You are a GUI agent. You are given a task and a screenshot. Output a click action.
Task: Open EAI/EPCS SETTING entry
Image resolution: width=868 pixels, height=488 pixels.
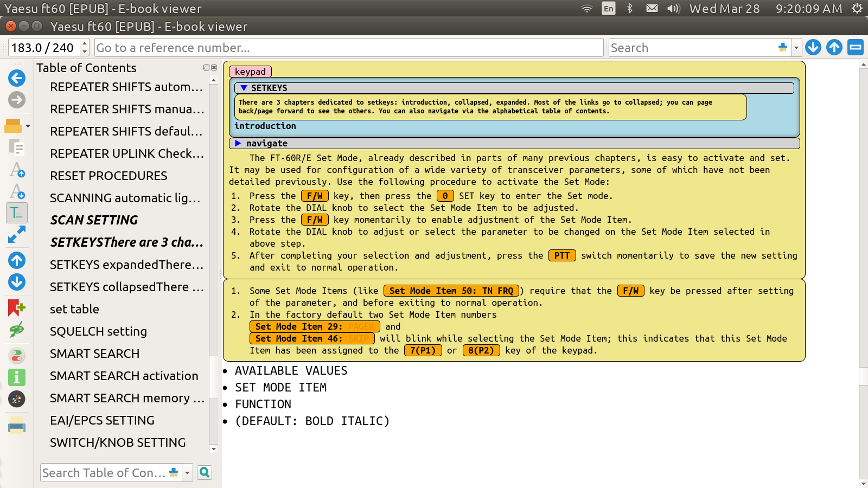tap(102, 420)
